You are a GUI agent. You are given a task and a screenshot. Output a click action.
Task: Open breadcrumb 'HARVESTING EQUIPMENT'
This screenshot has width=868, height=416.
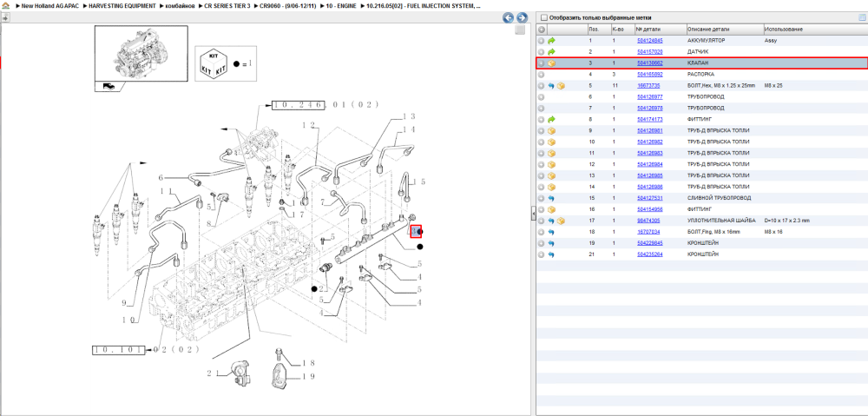(x=122, y=5)
